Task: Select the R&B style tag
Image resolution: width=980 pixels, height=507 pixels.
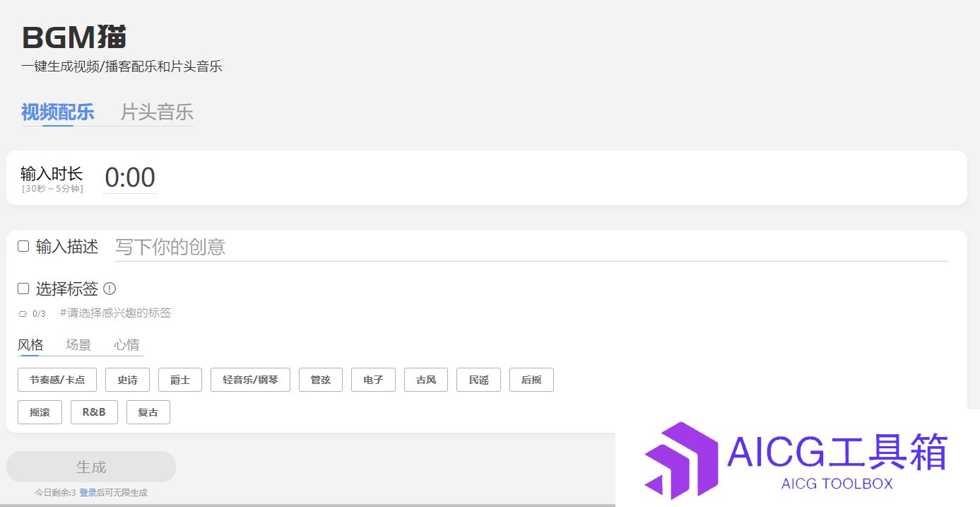Action: 94,412
